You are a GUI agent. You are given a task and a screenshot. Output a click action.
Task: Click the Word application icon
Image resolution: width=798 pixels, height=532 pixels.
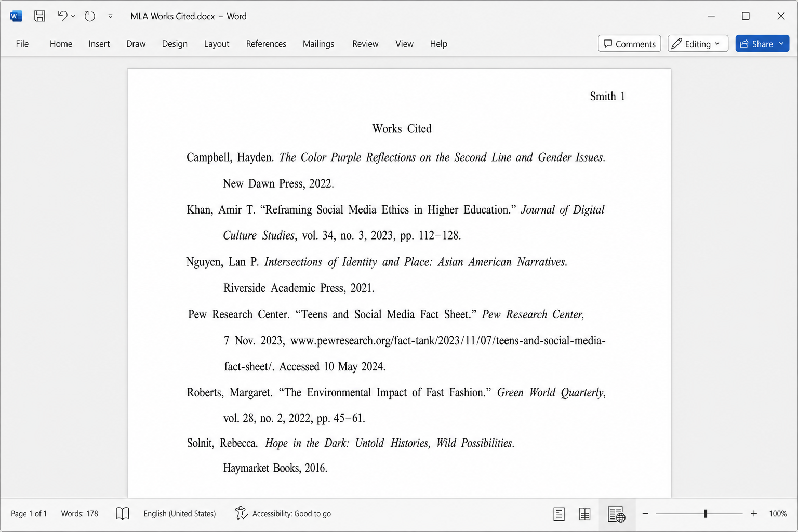click(16, 16)
